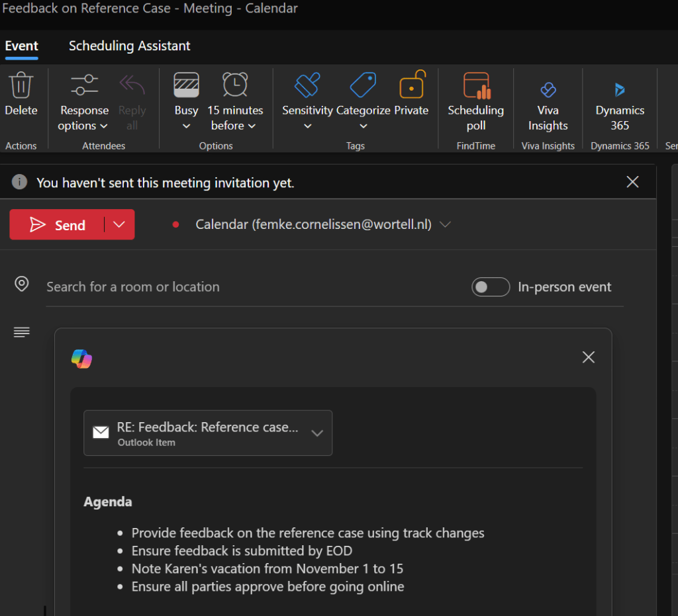The height and width of the screenshot is (616, 678).
Task: Toggle the In-person event switch
Action: pyautogui.click(x=490, y=287)
